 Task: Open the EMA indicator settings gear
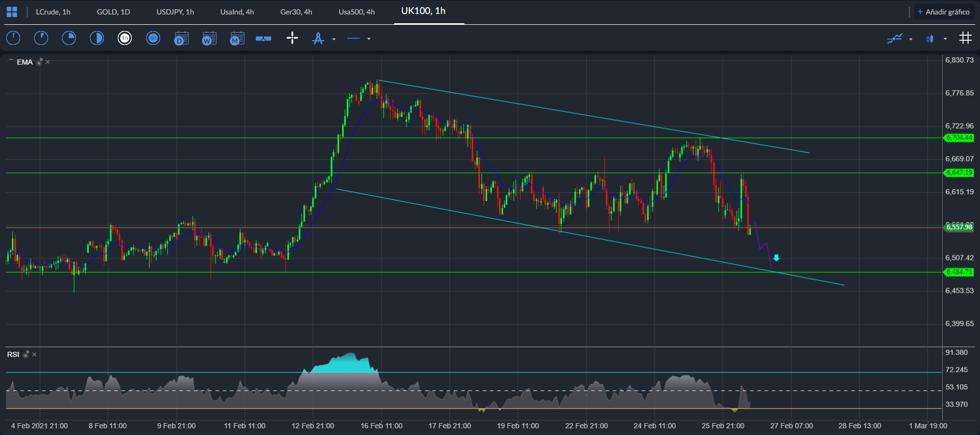point(39,62)
